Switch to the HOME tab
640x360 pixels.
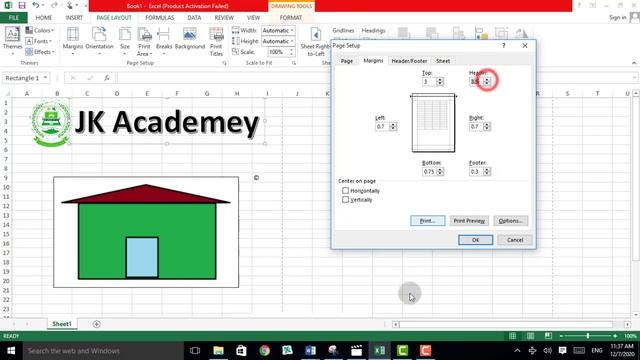(44, 18)
